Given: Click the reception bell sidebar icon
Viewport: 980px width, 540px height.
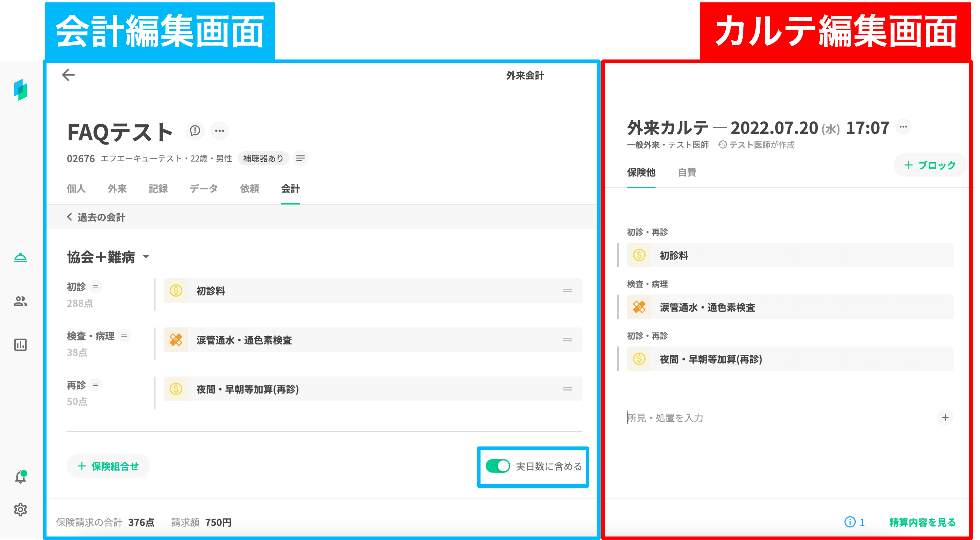Looking at the screenshot, I should coord(20,258).
